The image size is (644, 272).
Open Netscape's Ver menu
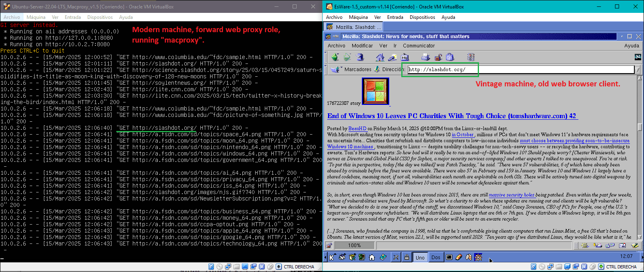(383, 46)
